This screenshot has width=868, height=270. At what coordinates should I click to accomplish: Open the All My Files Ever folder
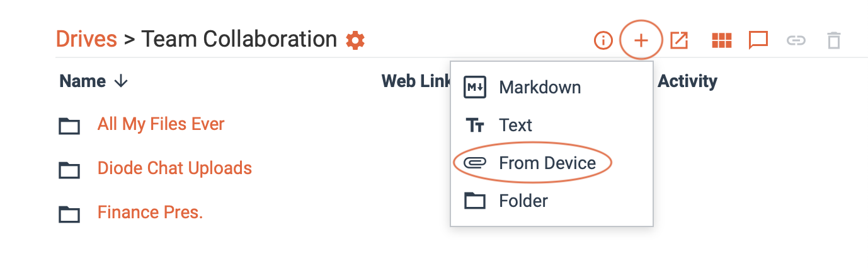click(x=161, y=124)
